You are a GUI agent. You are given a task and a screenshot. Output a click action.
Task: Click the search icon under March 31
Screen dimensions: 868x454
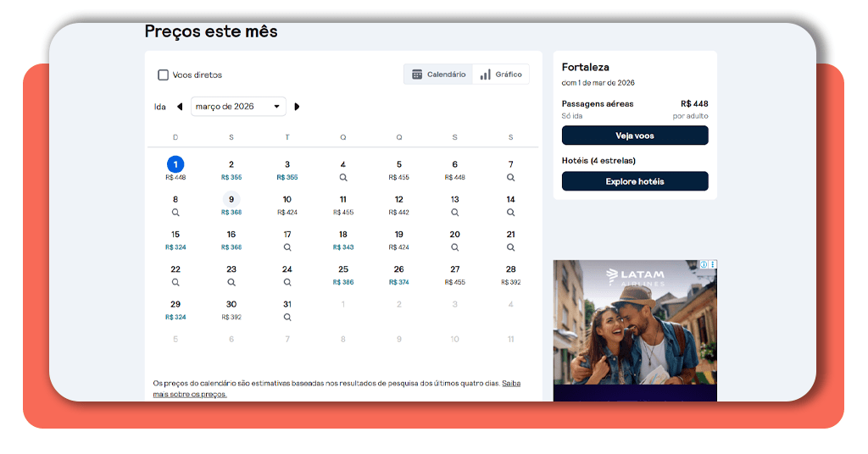point(287,317)
